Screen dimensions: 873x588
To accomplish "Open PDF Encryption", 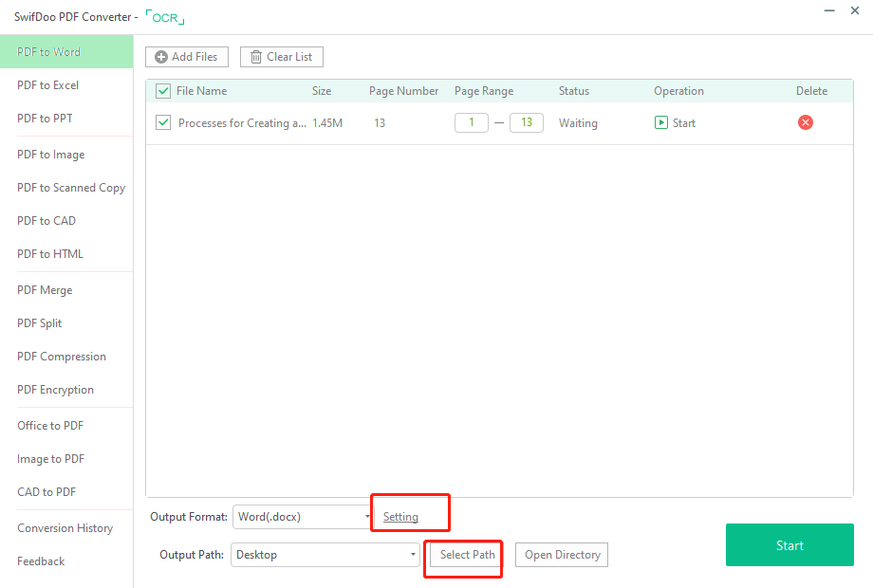I will 55,390.
